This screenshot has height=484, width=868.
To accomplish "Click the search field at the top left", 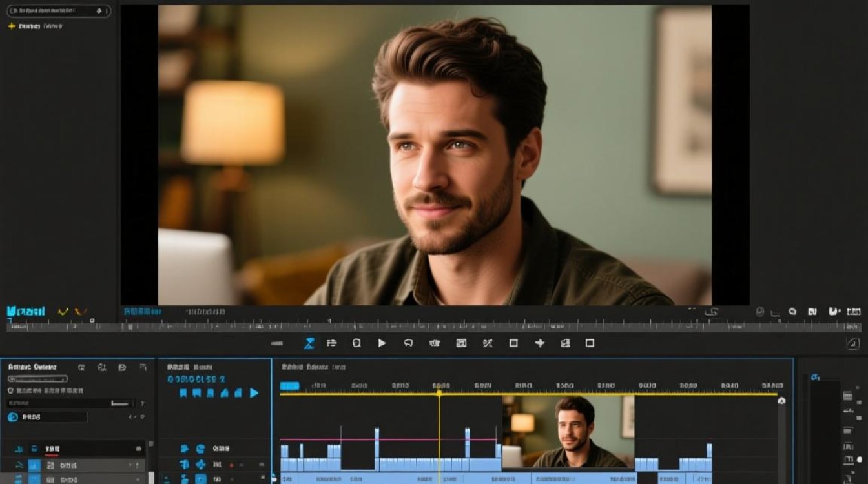I will pos(59,11).
